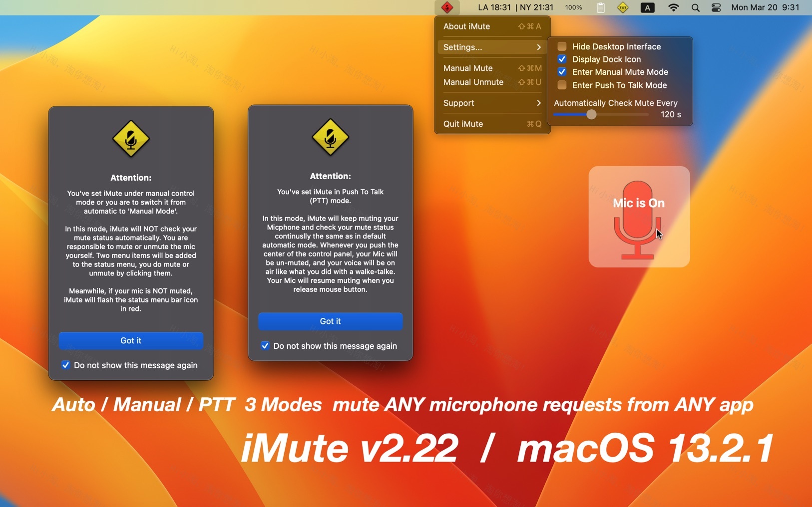
Task: Click Got it on the Push To Talk dialog
Action: 330,321
